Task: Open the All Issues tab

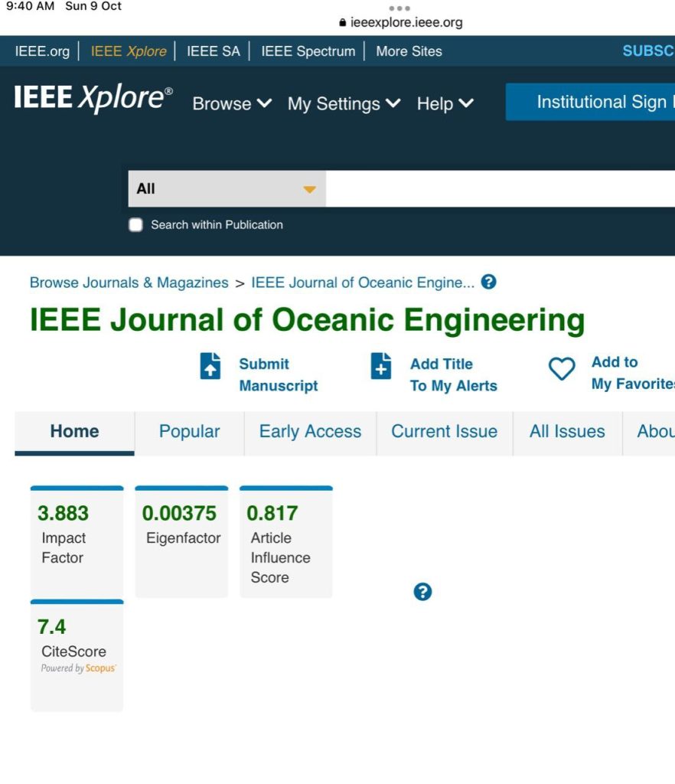Action: click(x=567, y=432)
